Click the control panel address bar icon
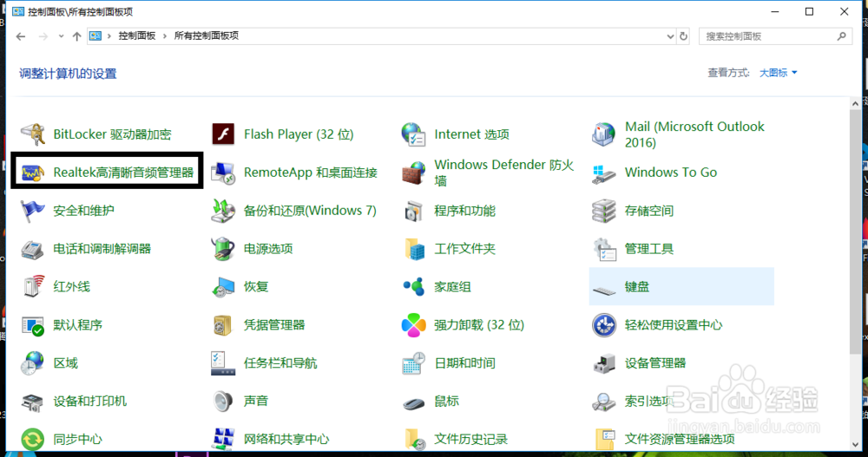 tap(95, 36)
